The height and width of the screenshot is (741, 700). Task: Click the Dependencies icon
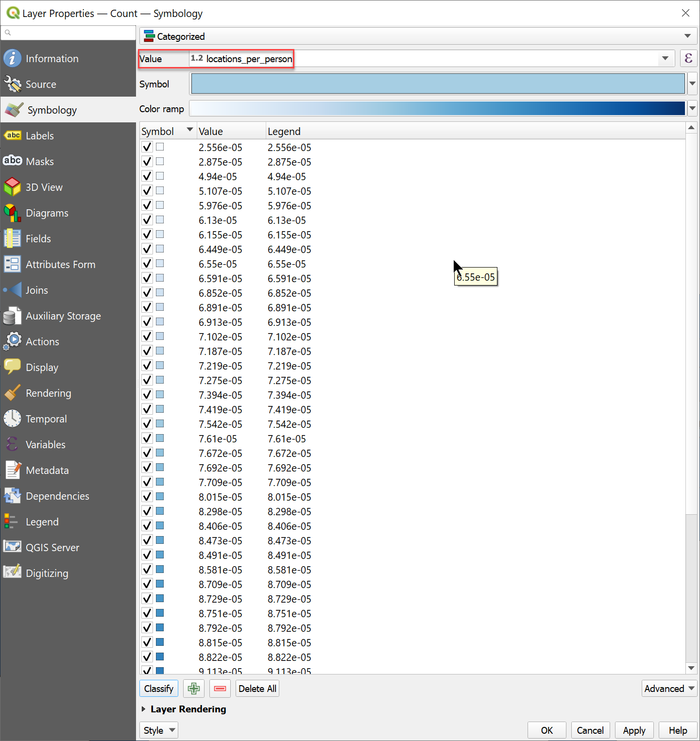(13, 496)
